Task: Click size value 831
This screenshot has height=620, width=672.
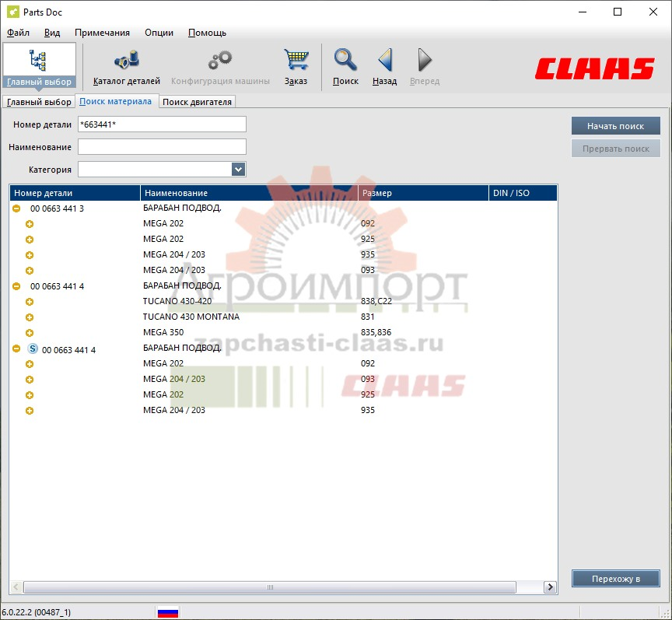Action: click(368, 317)
